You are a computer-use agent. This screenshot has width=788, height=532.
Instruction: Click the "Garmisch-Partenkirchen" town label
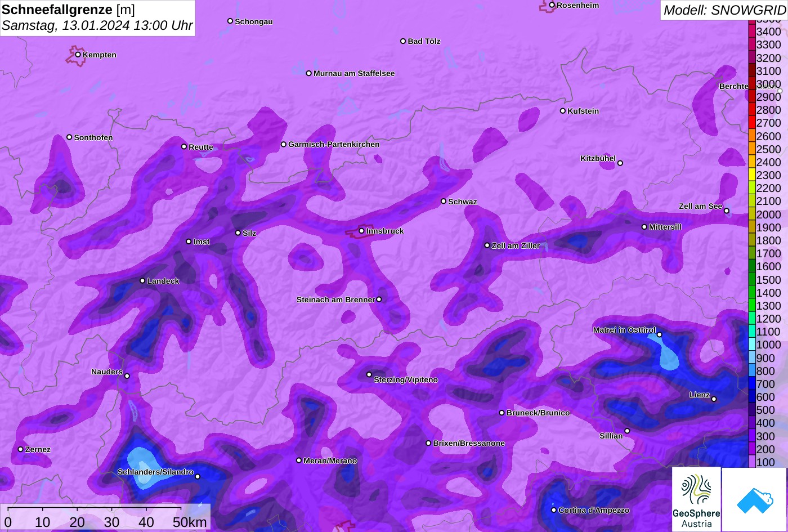tap(334, 144)
